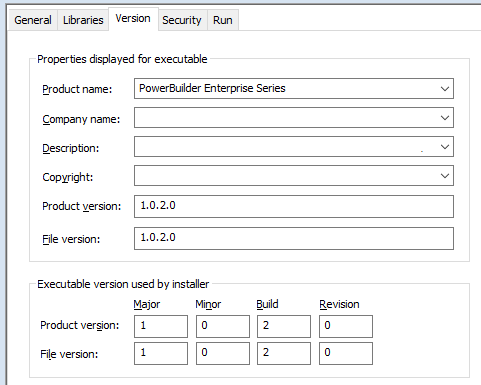Select the installer Product version Build box
Screen dimensions: 481x385
click(x=284, y=326)
